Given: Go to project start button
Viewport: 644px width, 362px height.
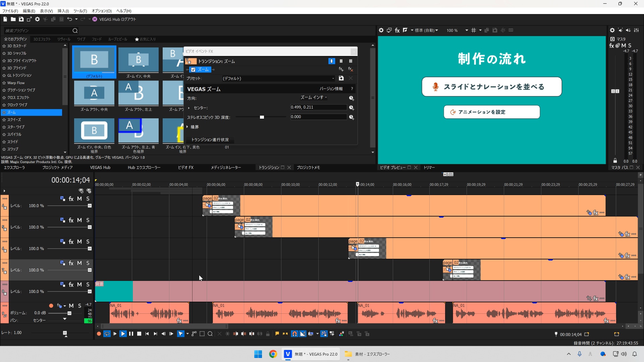Looking at the screenshot, I should 147,334.
